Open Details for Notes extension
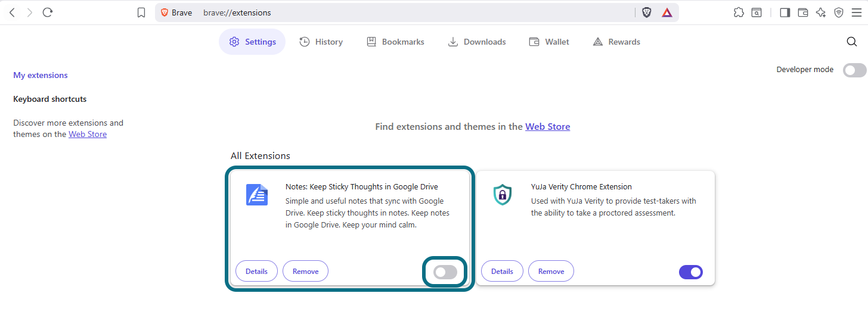Screen dimensions: 868x318 256,271
